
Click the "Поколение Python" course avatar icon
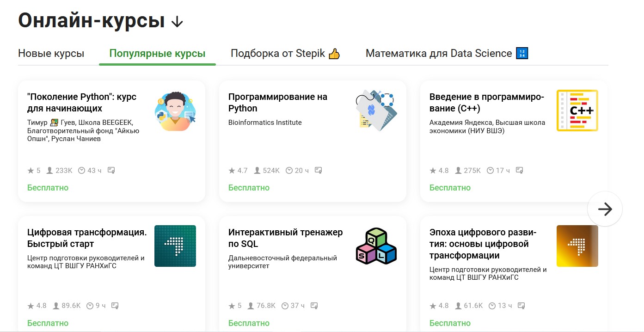coord(175,111)
